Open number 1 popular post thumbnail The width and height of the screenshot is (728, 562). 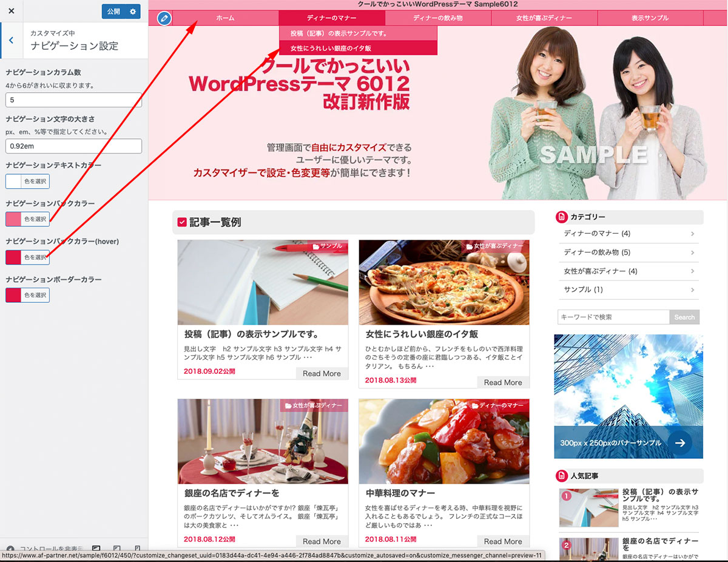click(x=588, y=507)
